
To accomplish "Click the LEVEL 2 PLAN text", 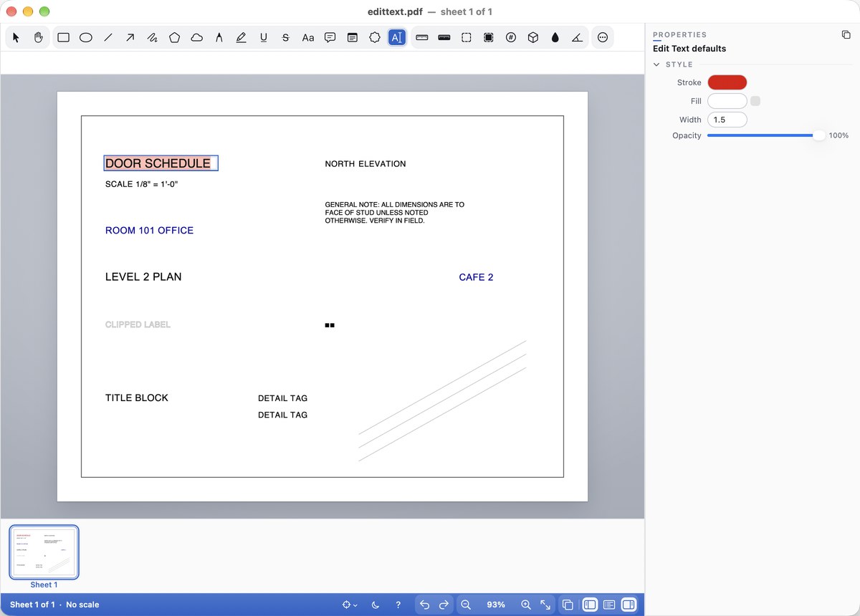I will pyautogui.click(x=143, y=277).
